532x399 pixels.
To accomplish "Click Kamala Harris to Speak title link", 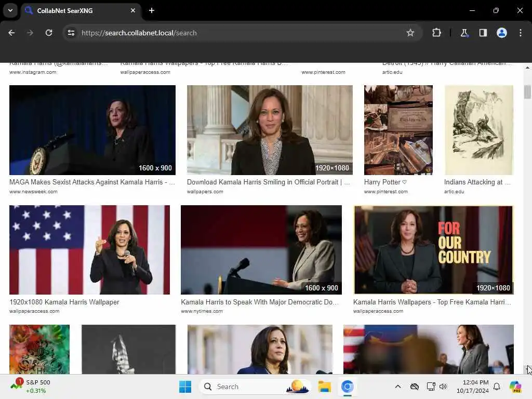I will point(260,302).
